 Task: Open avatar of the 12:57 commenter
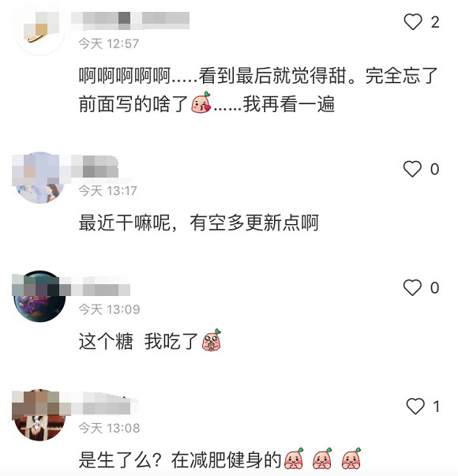39,30
